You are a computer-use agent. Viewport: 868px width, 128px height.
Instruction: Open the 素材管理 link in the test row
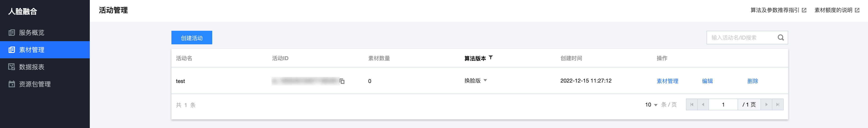point(667,81)
